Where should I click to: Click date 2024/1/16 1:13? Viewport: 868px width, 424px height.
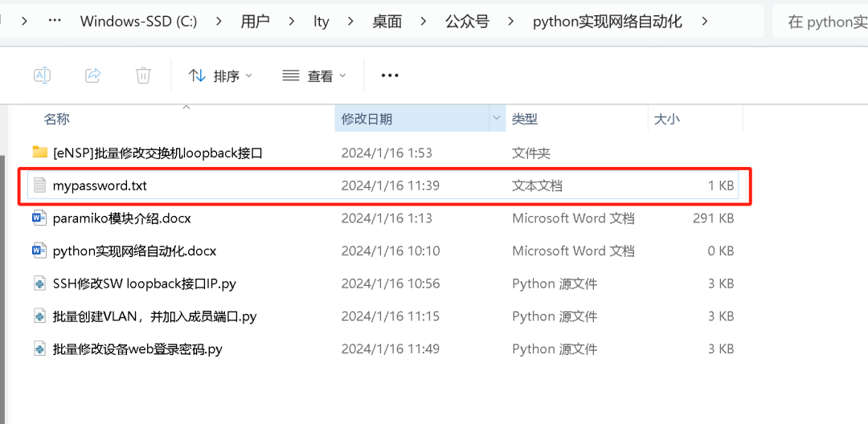coord(387,218)
